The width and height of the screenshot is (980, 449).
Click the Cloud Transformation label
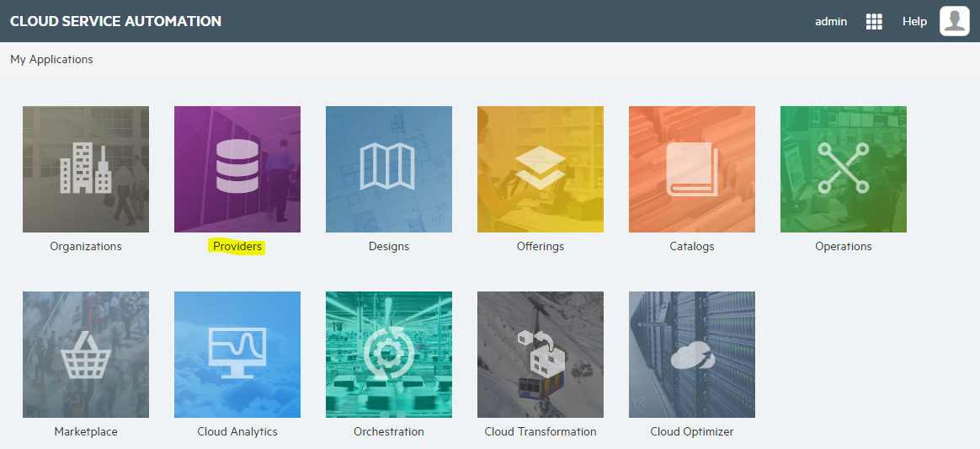click(x=541, y=431)
